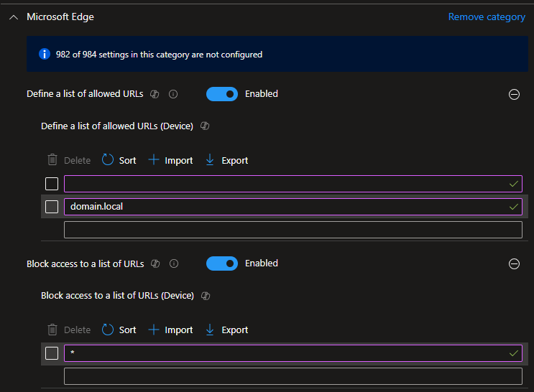Screen dimensions: 534x392
Task: Click the blue info icon in the banner
Action: pos(45,54)
